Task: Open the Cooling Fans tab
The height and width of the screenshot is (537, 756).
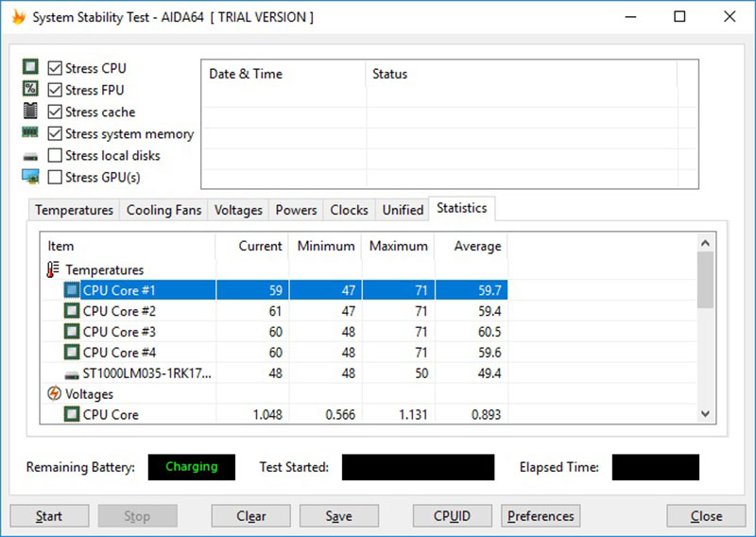Action: pos(163,210)
